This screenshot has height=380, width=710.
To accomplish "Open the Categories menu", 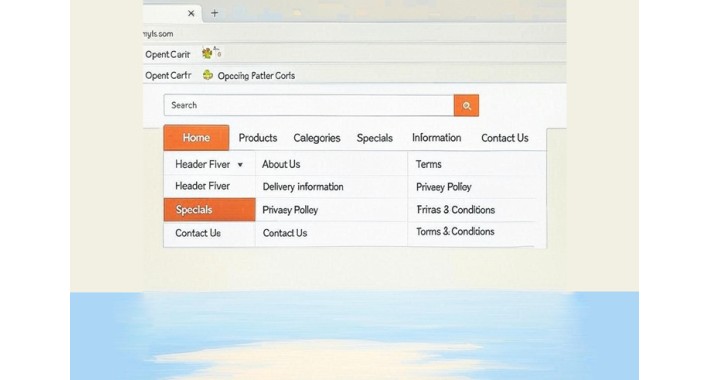I will (317, 138).
